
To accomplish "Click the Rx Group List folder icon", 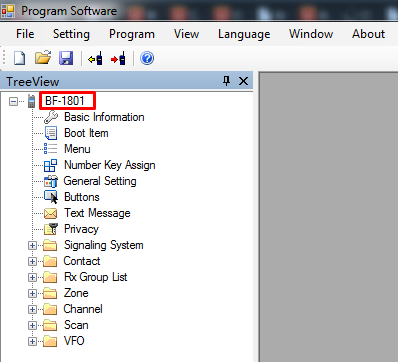I will click(x=50, y=277).
